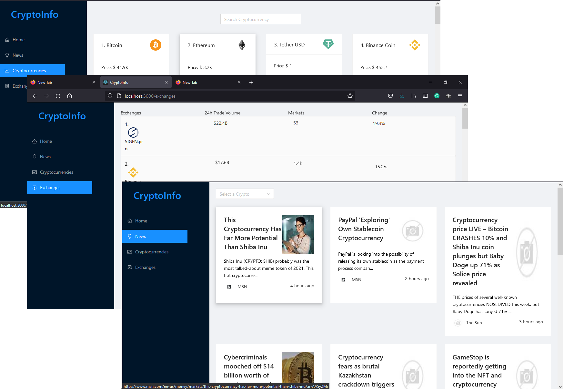Click the Ethereum diamond logo icon
Image resolution: width=564 pixels, height=392 pixels.
tap(242, 45)
